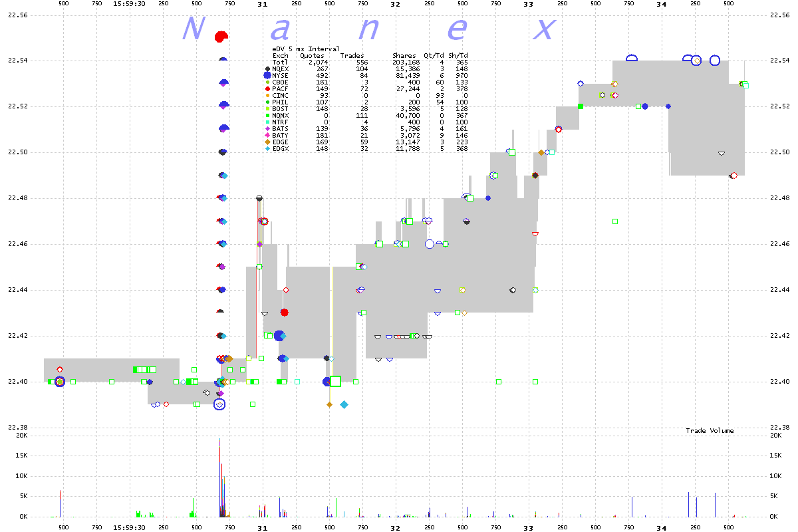Select the NYSE exchange label in legend
Image resolution: width=798 pixels, height=532 pixels.
coord(280,76)
